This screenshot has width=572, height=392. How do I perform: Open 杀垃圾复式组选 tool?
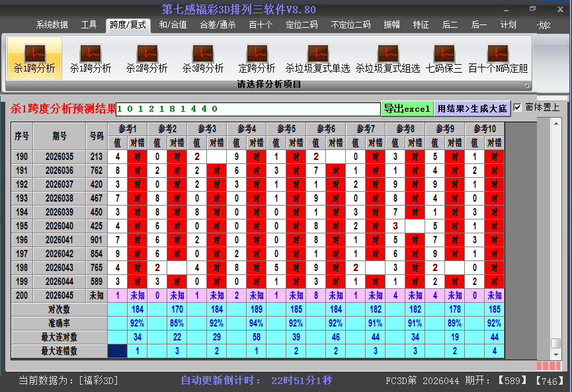tap(388, 59)
